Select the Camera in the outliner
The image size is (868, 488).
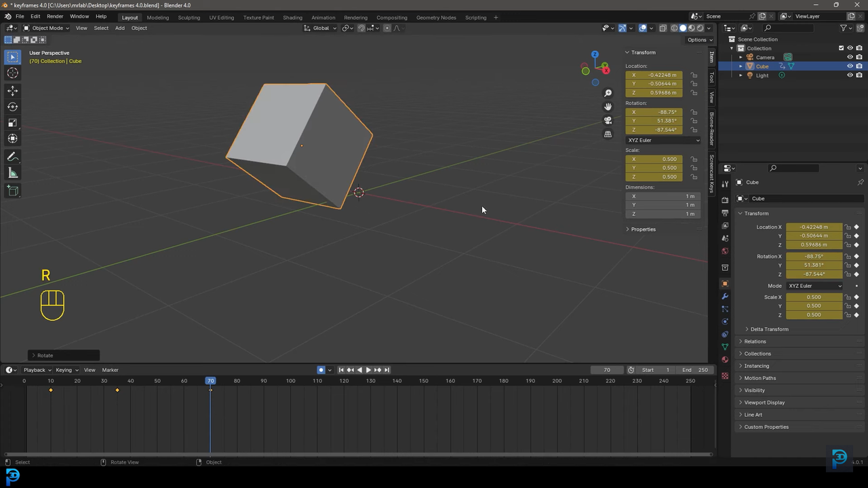[x=765, y=57]
